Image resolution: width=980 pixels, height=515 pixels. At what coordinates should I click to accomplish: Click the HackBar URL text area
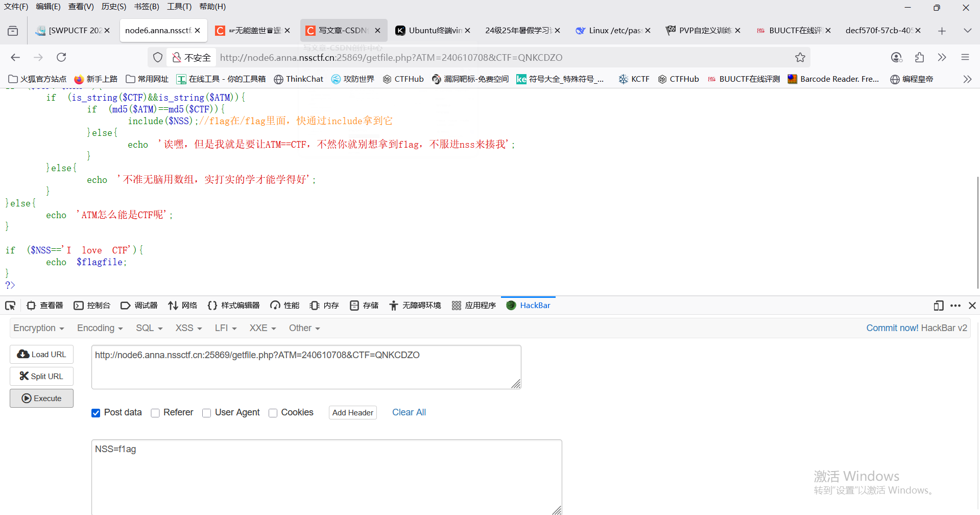306,367
